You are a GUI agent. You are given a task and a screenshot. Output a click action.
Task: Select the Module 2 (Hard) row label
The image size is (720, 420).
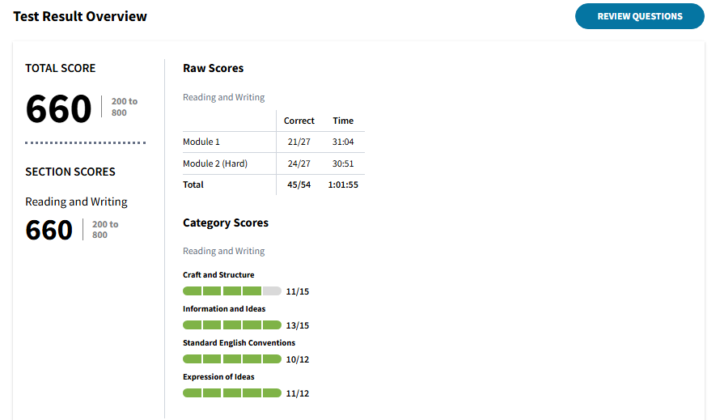[x=215, y=163]
